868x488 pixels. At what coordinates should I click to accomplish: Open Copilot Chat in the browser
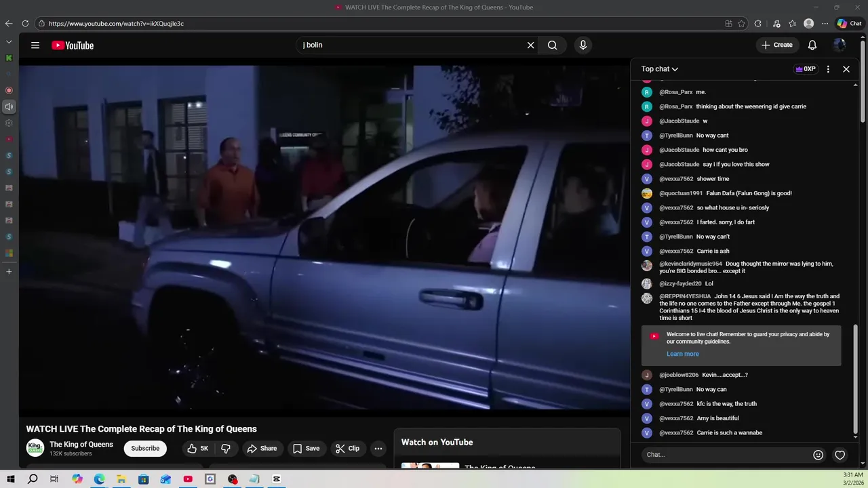[849, 24]
